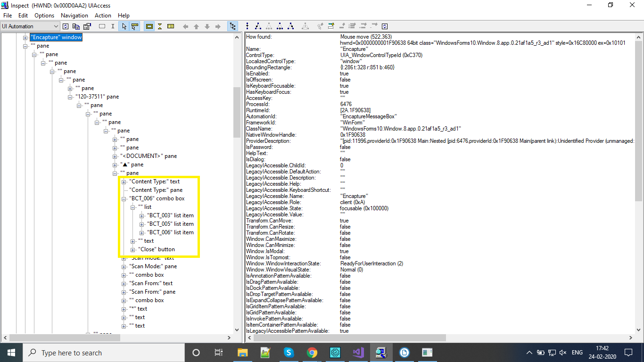The width and height of the screenshot is (644, 362).
Task: Expand the 'Scan From:' pane tree node
Action: pyautogui.click(x=124, y=292)
